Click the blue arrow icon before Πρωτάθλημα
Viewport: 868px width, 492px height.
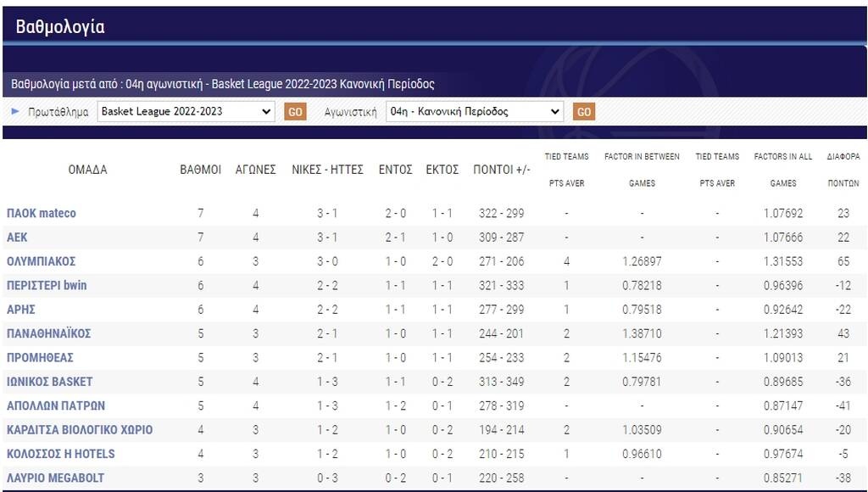[15, 111]
